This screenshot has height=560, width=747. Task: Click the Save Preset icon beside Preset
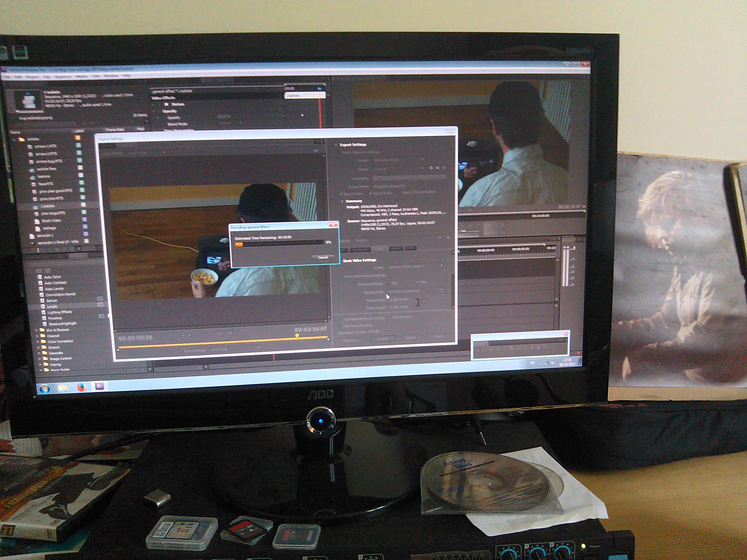point(431,168)
